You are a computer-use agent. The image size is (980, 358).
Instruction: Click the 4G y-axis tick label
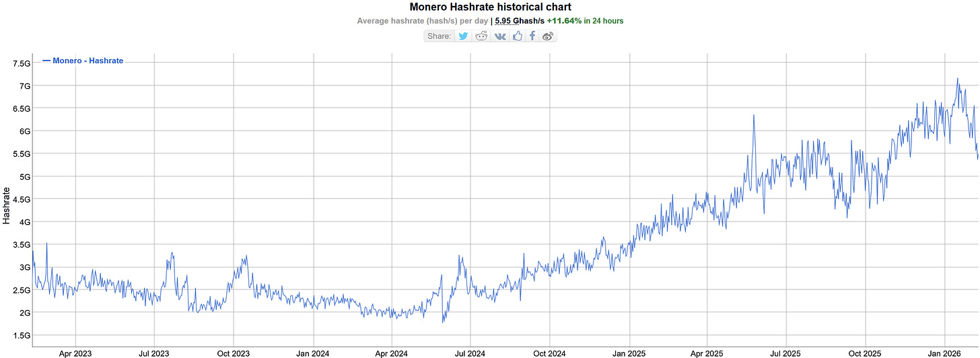[25, 222]
